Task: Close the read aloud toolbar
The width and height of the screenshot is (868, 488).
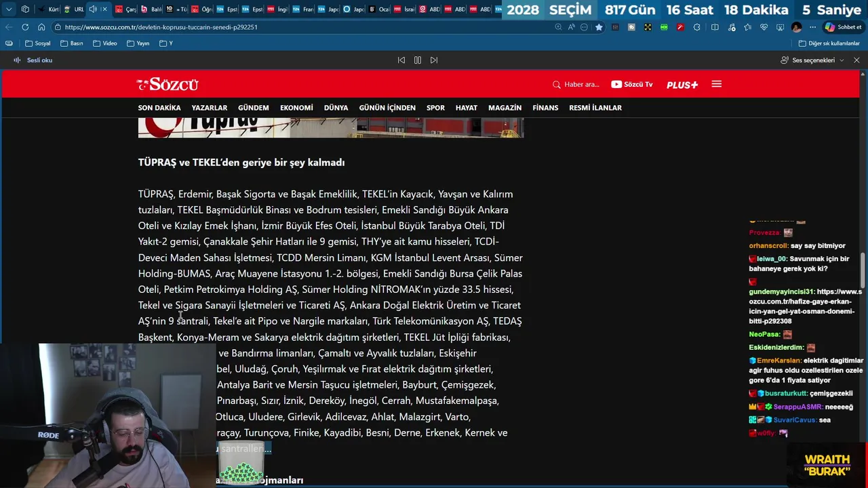Action: tap(856, 60)
